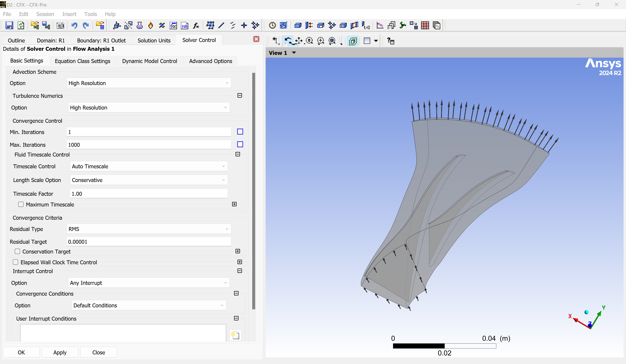Viewport: 626px width, 364px height.
Task: Open the Advection Scheme Option dropdown
Action: (x=149, y=83)
